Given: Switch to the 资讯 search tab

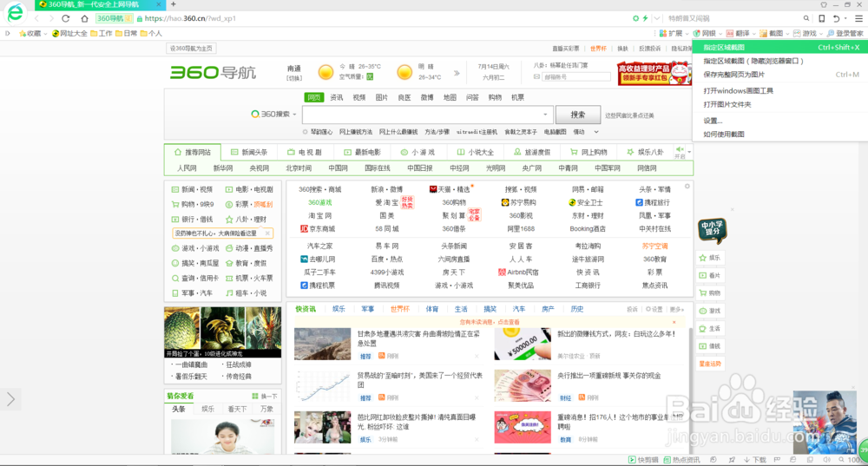Looking at the screenshot, I should coord(337,97).
